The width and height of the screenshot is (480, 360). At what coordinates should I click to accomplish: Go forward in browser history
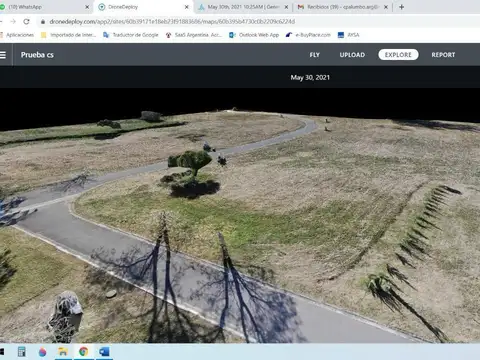tap(13, 21)
